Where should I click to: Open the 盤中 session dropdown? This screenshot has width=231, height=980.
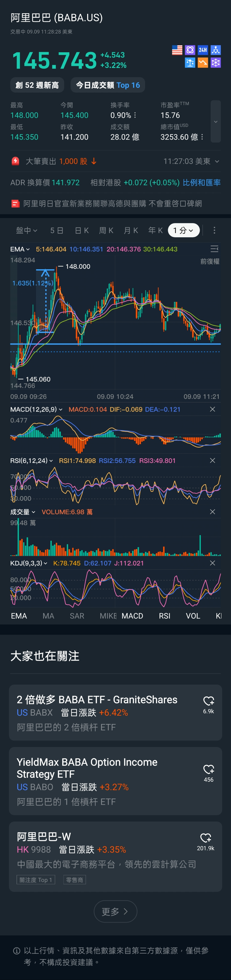pyautogui.click(x=26, y=230)
